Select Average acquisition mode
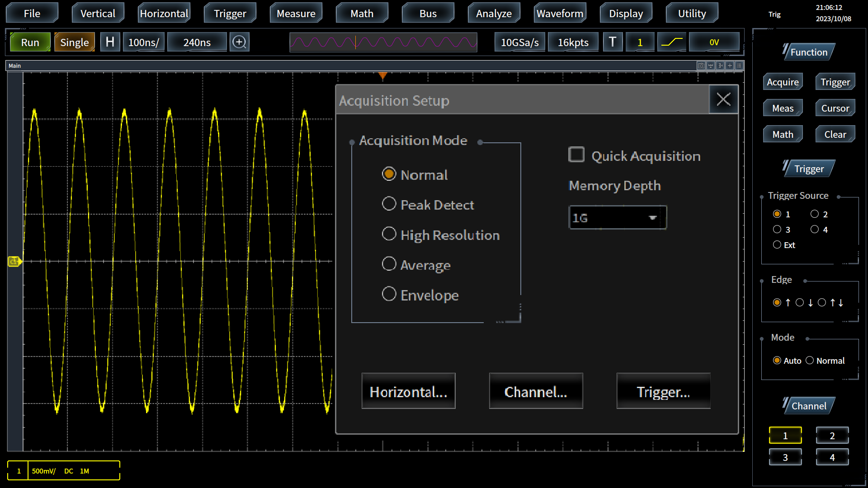Viewport: 868px width, 488px height. click(x=389, y=264)
